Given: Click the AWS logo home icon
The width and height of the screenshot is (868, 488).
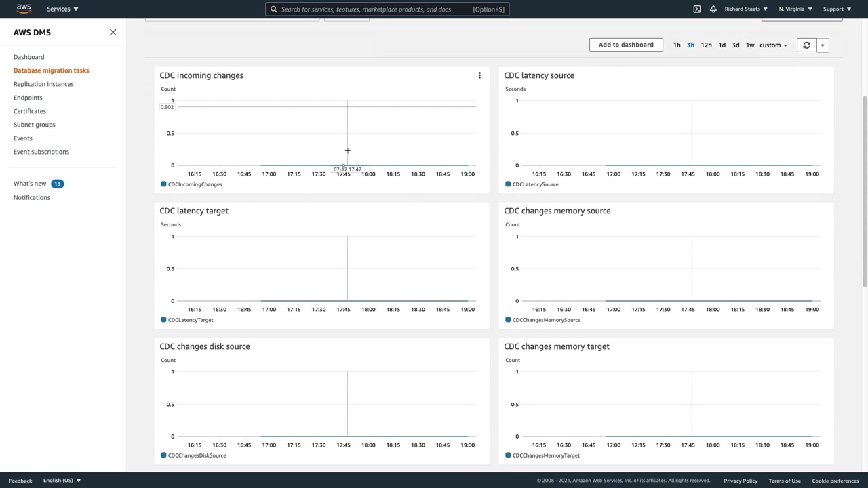Looking at the screenshot, I should coord(24,9).
